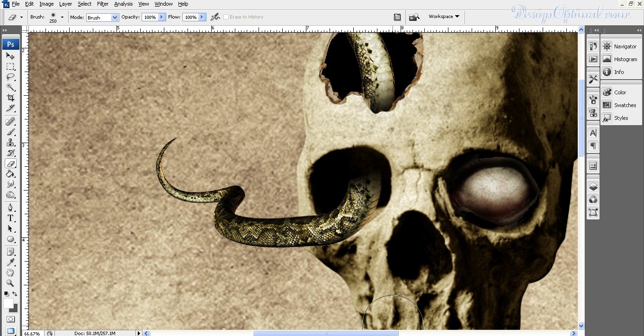644x336 pixels.
Task: Select the Zoom tool
Action: tap(10, 283)
